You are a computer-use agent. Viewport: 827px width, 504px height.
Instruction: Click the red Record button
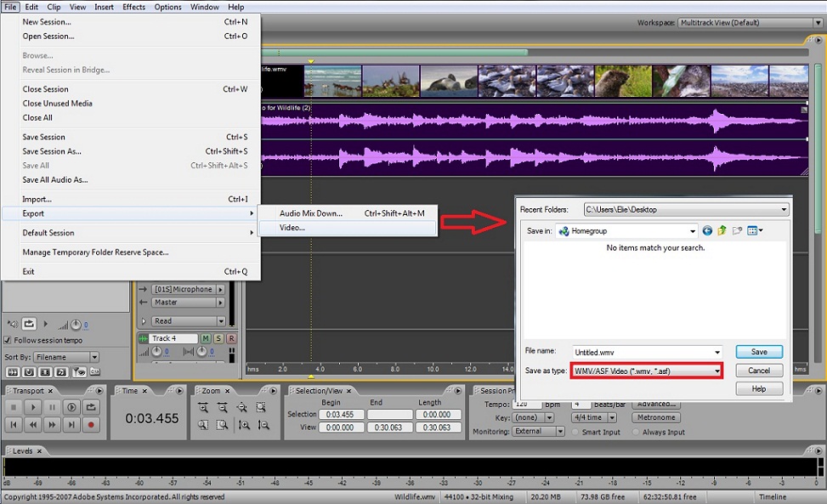pyautogui.click(x=91, y=424)
